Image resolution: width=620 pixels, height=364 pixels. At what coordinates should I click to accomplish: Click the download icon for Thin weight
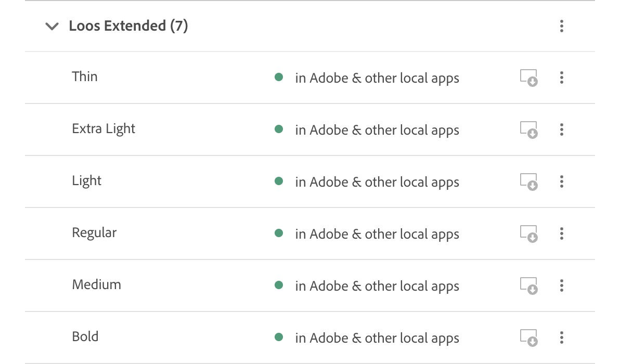pyautogui.click(x=527, y=78)
